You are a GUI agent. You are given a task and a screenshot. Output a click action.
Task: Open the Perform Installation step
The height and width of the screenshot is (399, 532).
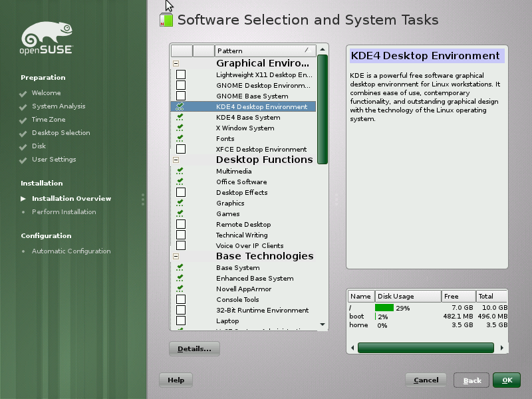(x=64, y=211)
